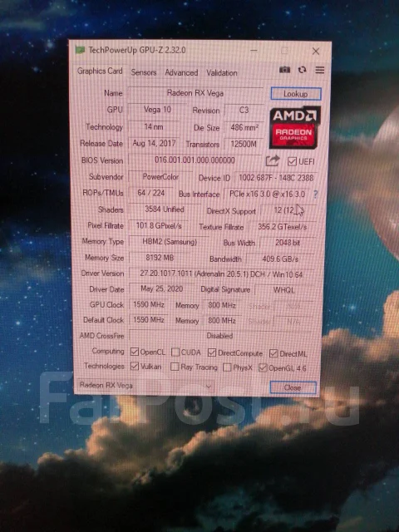Toggle the Vulkan checkbox

tap(135, 366)
